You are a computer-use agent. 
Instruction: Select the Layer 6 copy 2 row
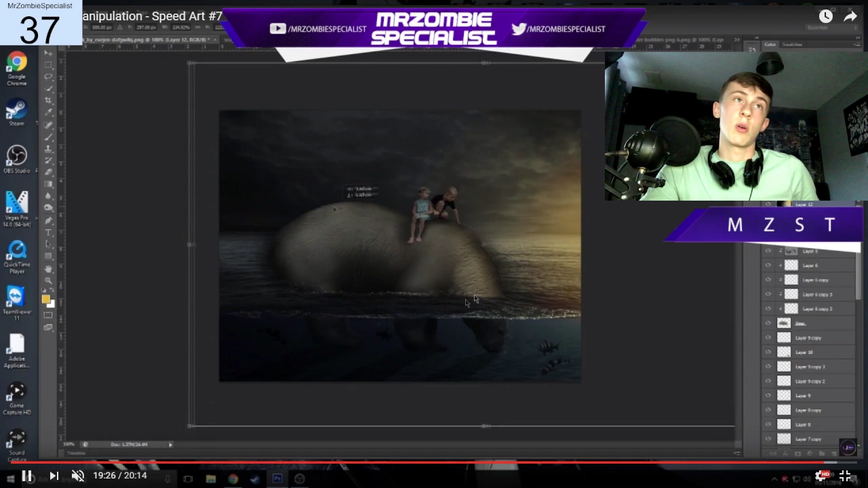click(809, 308)
